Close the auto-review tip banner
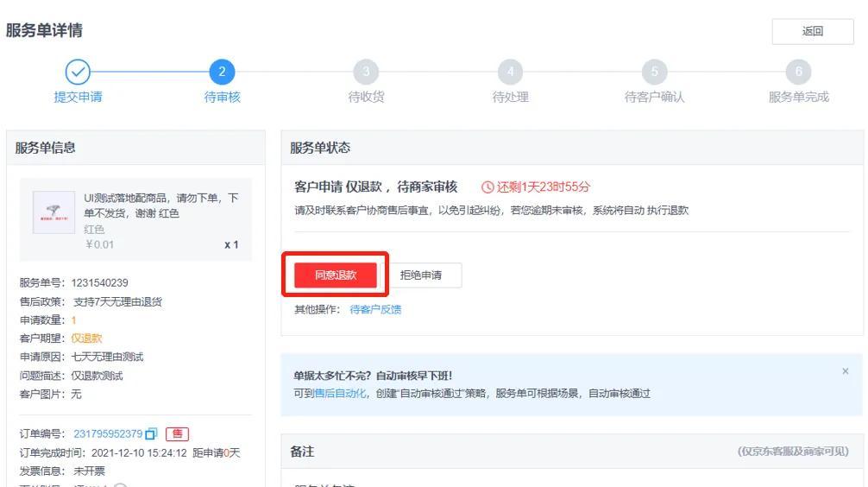Image resolution: width=868 pixels, height=487 pixels. pos(846,371)
